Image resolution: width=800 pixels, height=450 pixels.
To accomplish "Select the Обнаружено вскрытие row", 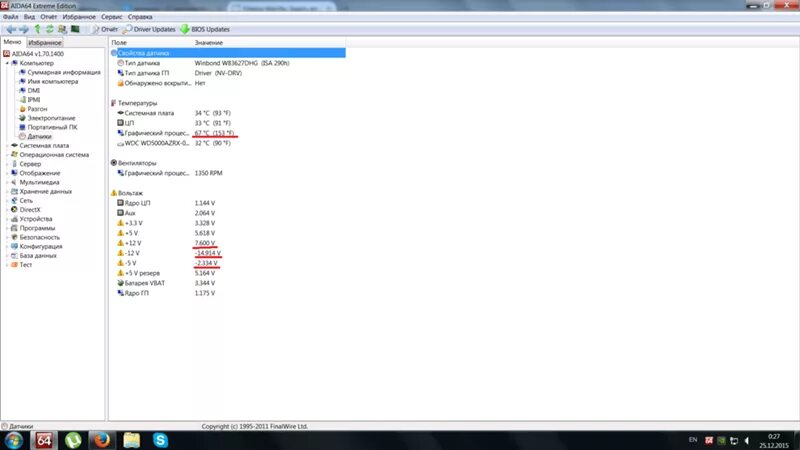I will click(228, 83).
